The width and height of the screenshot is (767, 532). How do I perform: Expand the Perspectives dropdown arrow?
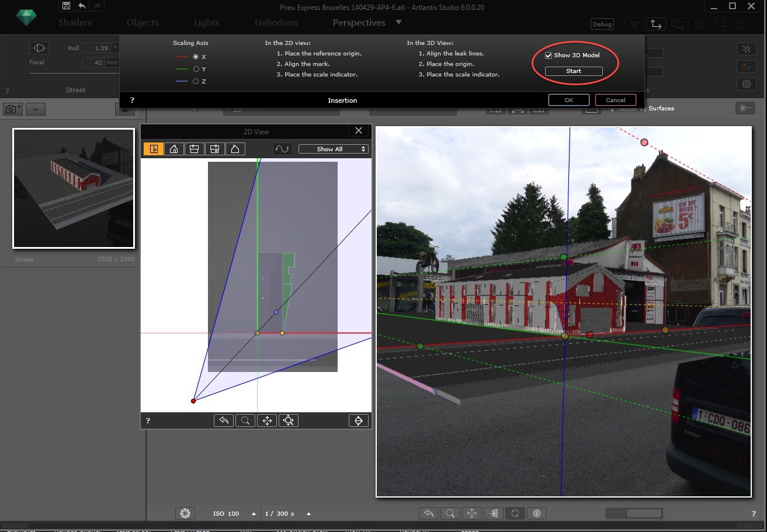point(399,22)
